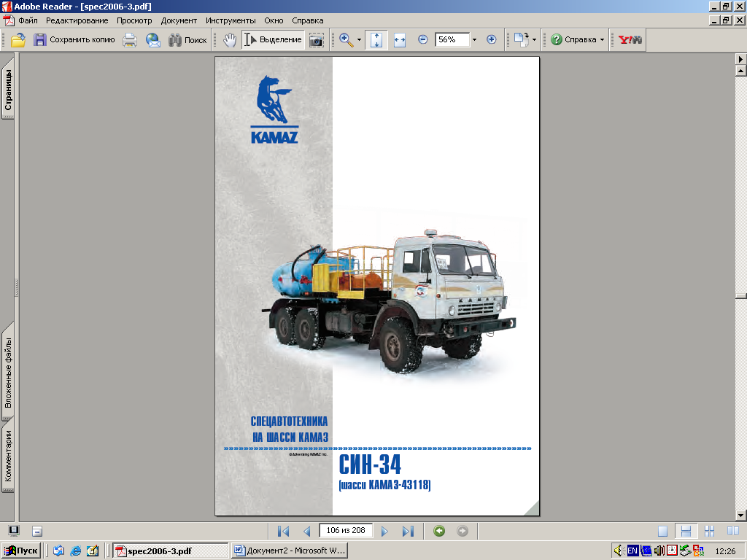Switch to Facing pages layout

click(x=732, y=531)
